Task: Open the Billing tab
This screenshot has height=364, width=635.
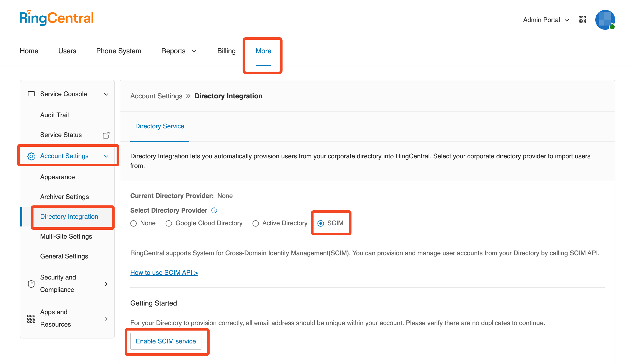Action: point(226,51)
